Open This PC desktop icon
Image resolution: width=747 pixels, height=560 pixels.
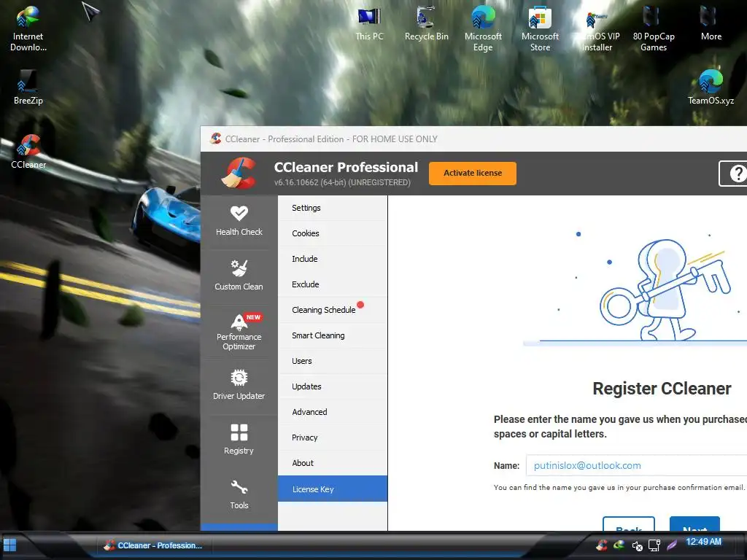coord(369,24)
